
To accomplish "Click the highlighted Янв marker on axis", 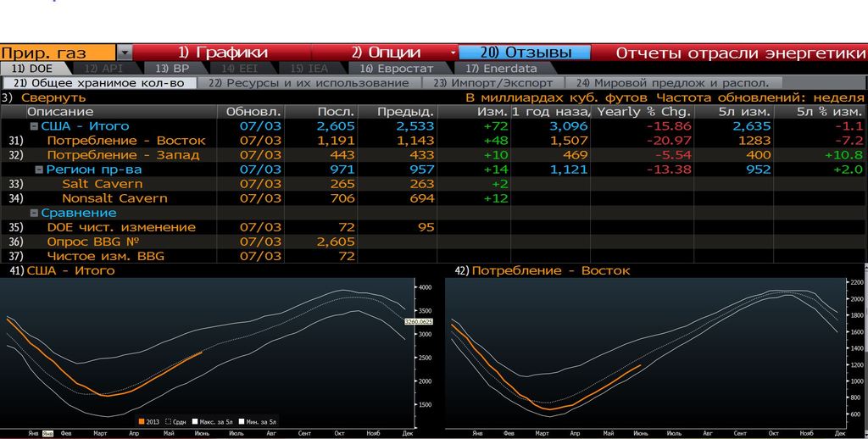I will (48, 433).
